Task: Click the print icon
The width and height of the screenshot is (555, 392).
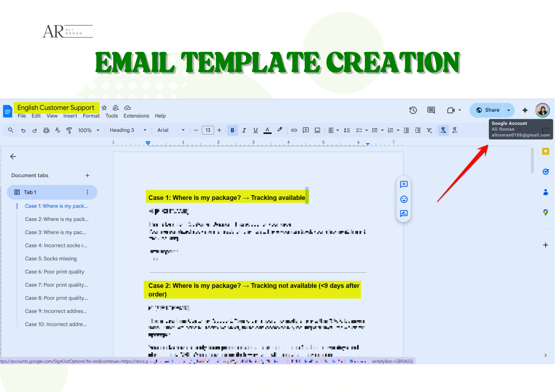Action: click(46, 130)
